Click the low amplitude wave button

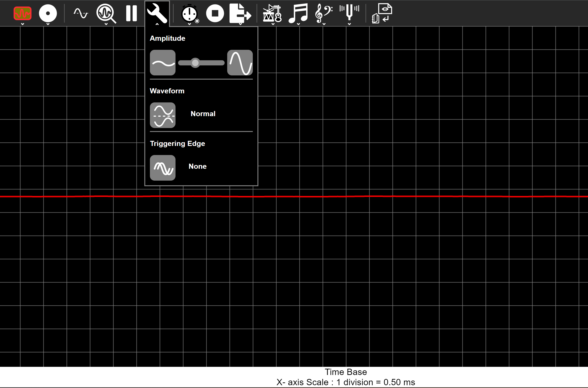[162, 63]
